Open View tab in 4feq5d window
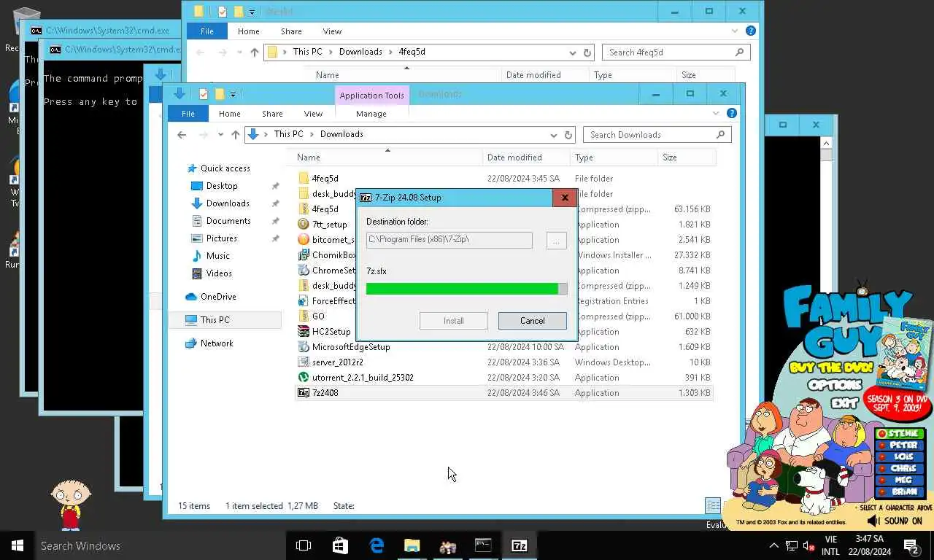This screenshot has width=934, height=560. click(332, 31)
